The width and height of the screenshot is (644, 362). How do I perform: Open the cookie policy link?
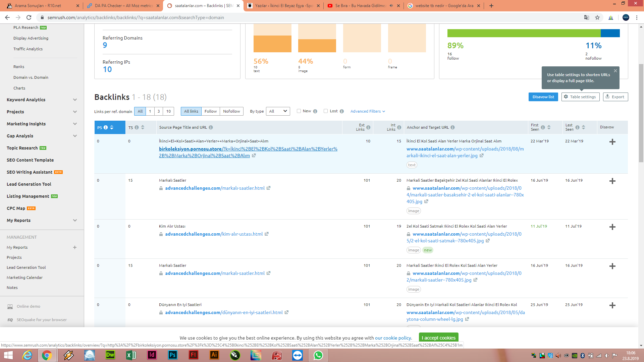393,338
